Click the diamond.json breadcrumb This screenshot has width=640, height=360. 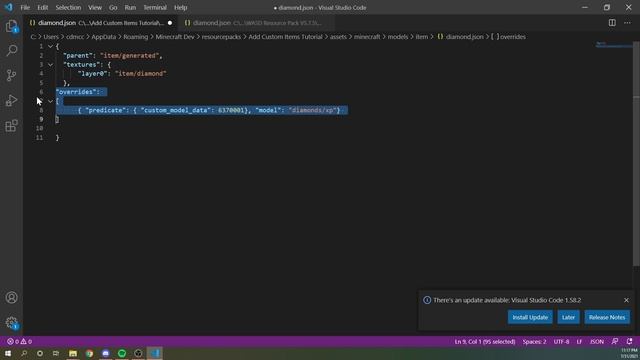tap(460, 37)
